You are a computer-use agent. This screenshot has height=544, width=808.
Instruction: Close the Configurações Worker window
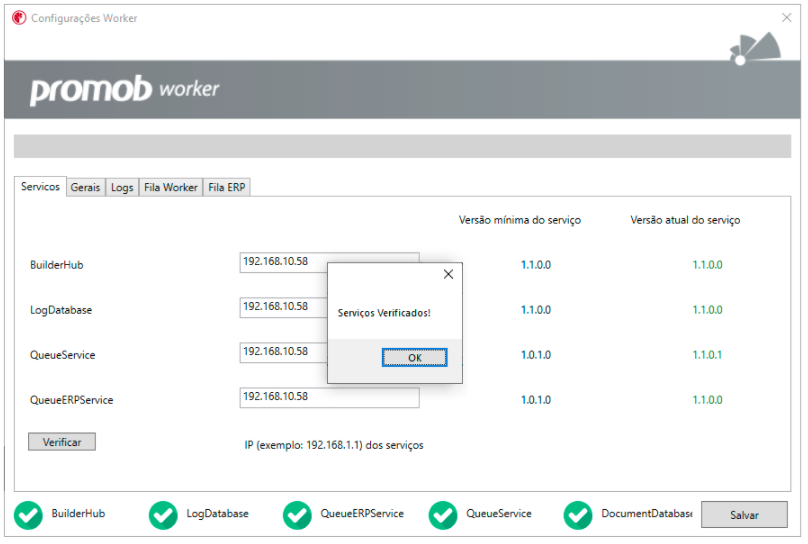click(786, 18)
